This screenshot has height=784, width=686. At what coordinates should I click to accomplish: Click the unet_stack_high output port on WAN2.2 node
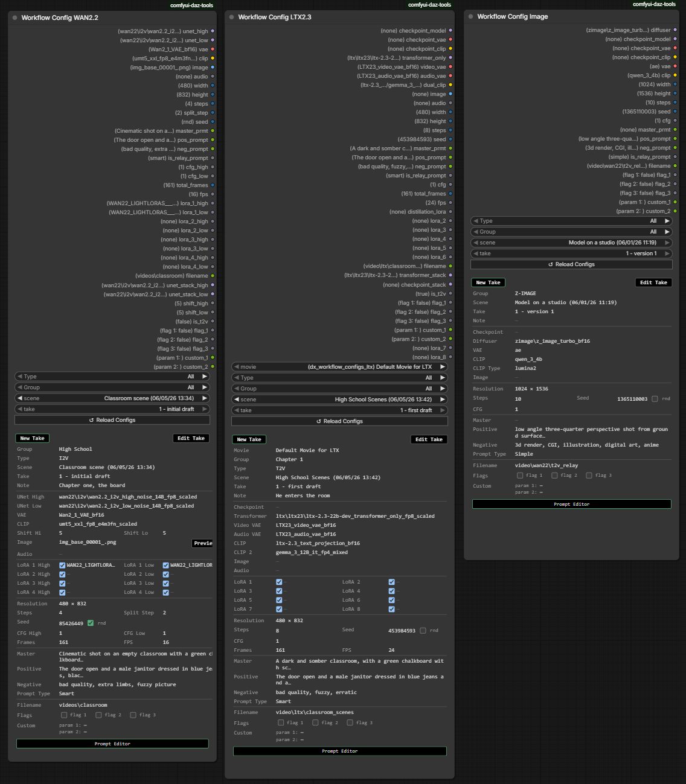213,285
